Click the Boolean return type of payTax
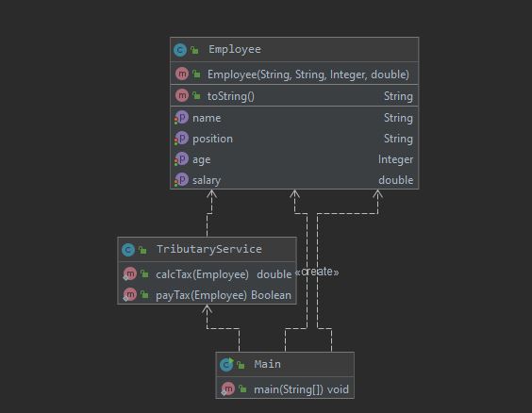This screenshot has width=532, height=413. coord(271,295)
